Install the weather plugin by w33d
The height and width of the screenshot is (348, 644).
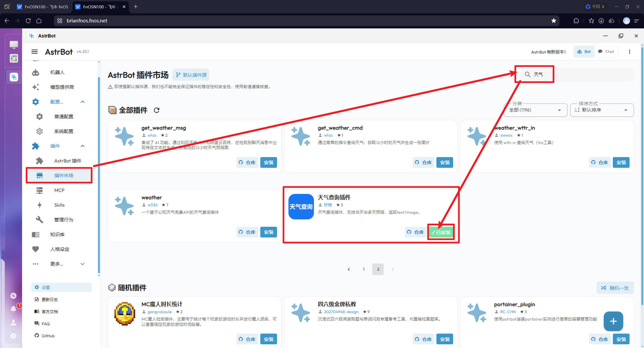tap(269, 232)
